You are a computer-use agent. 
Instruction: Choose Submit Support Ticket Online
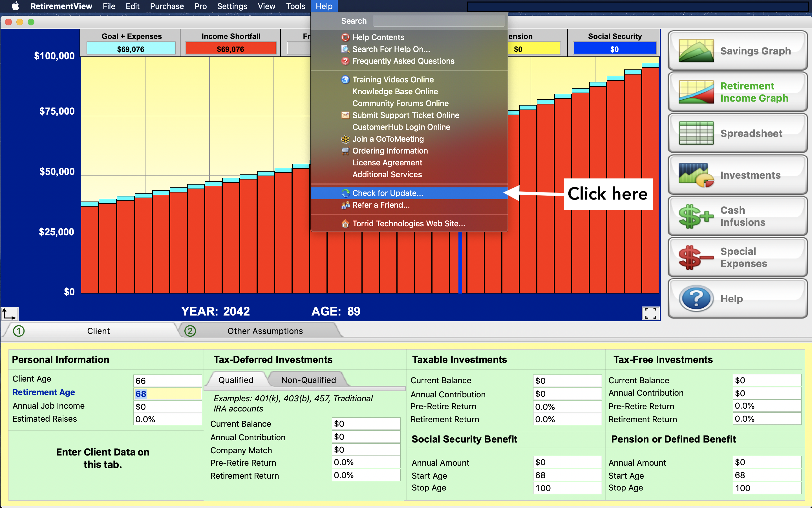pyautogui.click(x=409, y=115)
